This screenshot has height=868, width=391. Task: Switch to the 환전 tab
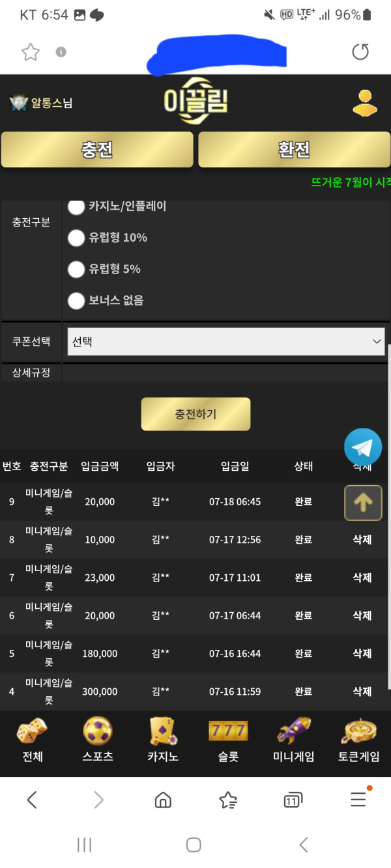[294, 150]
